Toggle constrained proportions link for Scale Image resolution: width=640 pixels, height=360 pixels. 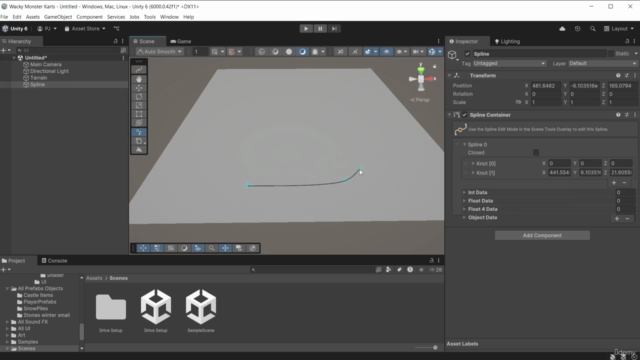click(x=518, y=102)
